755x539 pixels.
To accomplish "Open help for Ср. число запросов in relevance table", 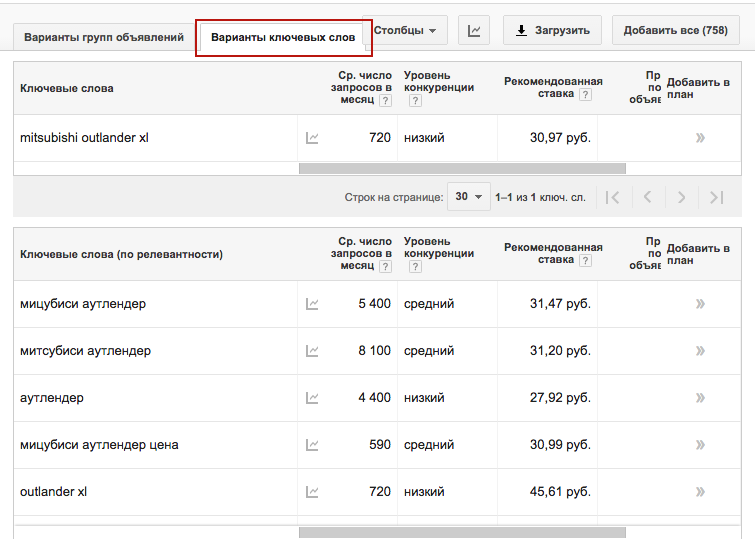I will tap(385, 266).
